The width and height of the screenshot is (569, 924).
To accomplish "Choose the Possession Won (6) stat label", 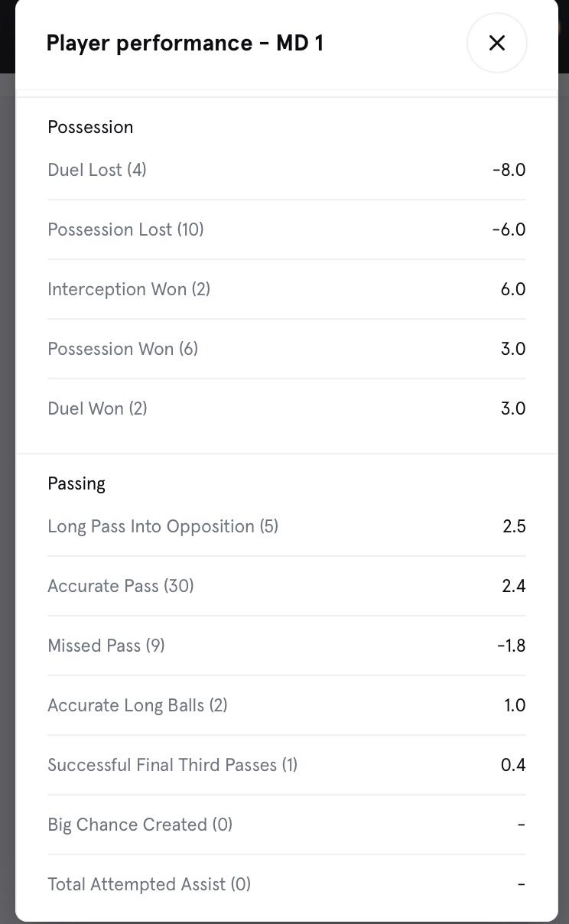I will tap(122, 349).
